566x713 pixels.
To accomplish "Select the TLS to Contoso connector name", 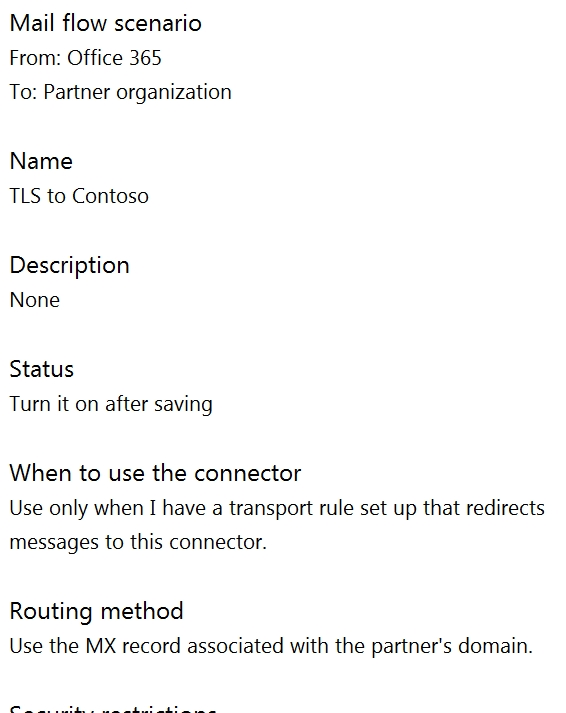I will [79, 196].
